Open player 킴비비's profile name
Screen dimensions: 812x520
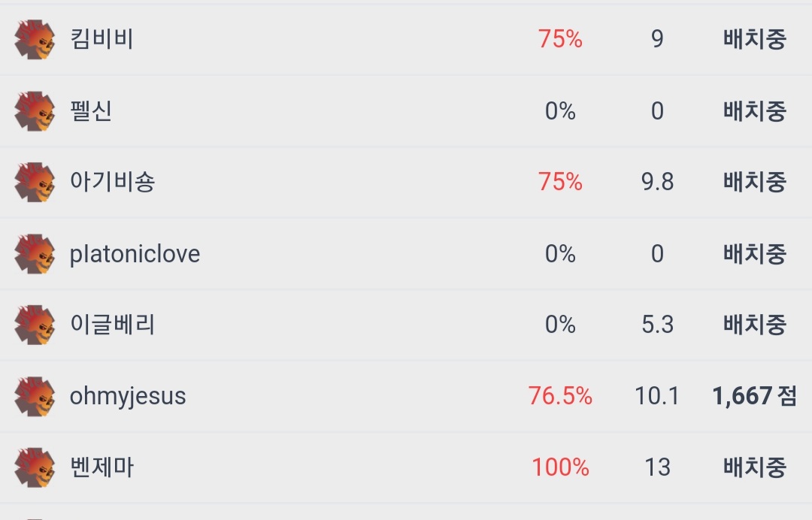click(x=101, y=39)
